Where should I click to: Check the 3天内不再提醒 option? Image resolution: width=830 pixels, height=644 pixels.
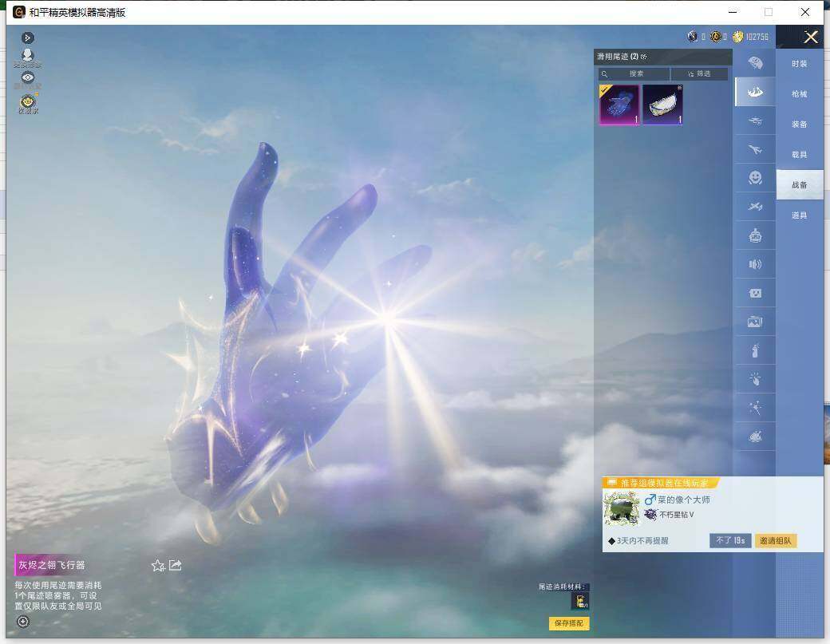pos(638,541)
